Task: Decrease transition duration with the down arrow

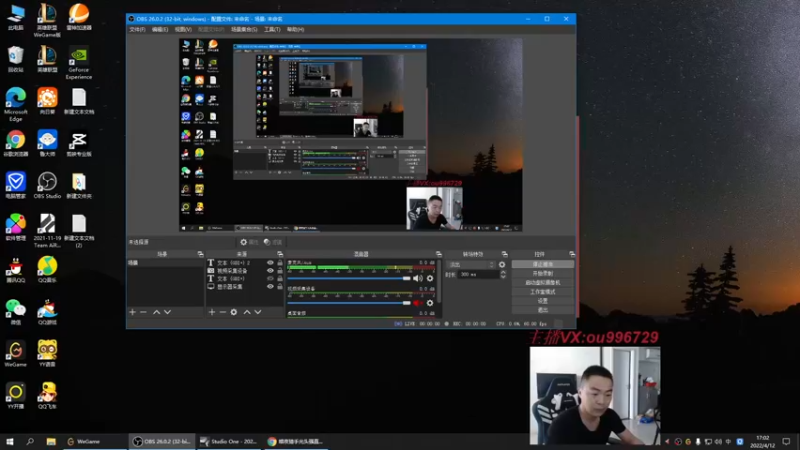Action: click(x=503, y=277)
